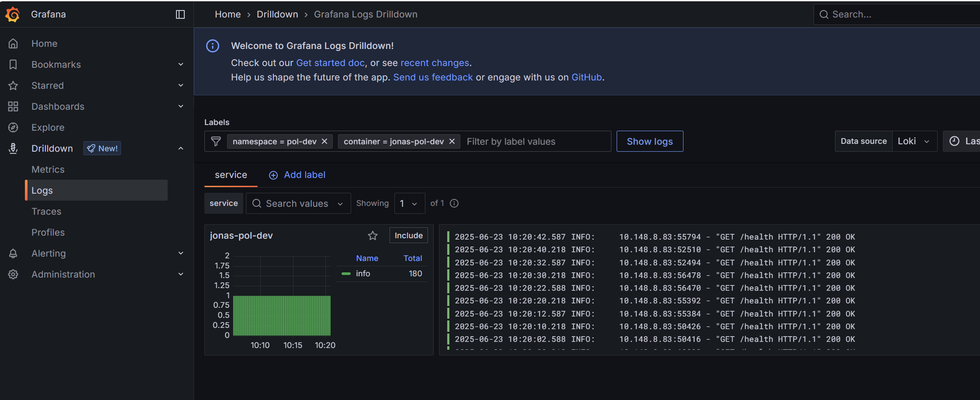Expand the Alerting section

(x=181, y=254)
